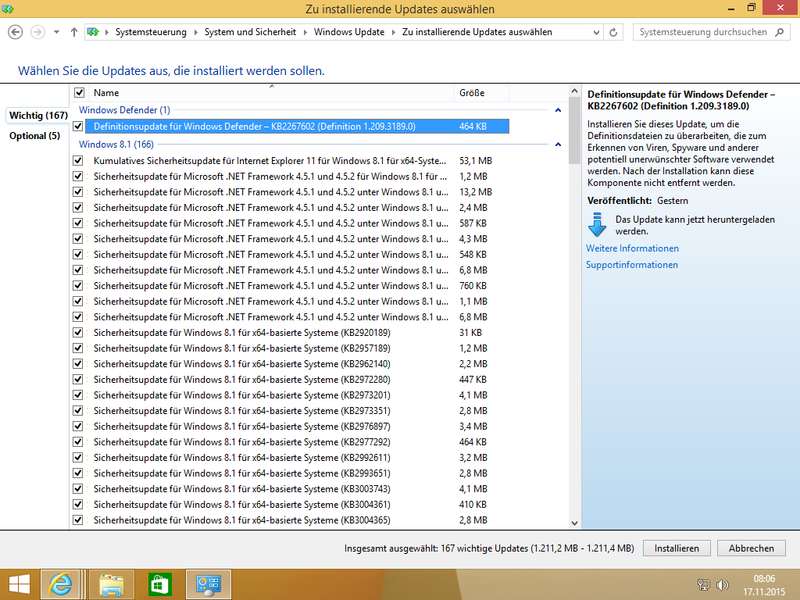The height and width of the screenshot is (600, 800).
Task: Click the blue download arrow icon
Action: pyautogui.click(x=597, y=225)
